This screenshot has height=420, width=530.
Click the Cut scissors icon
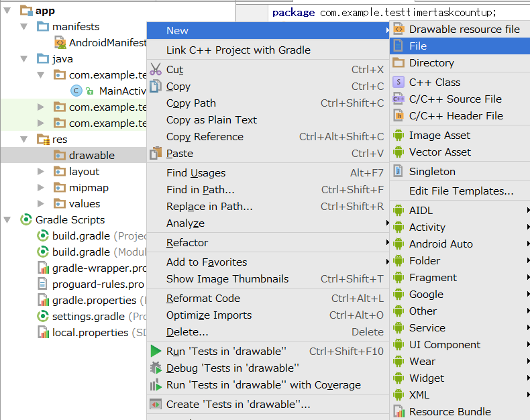156,70
